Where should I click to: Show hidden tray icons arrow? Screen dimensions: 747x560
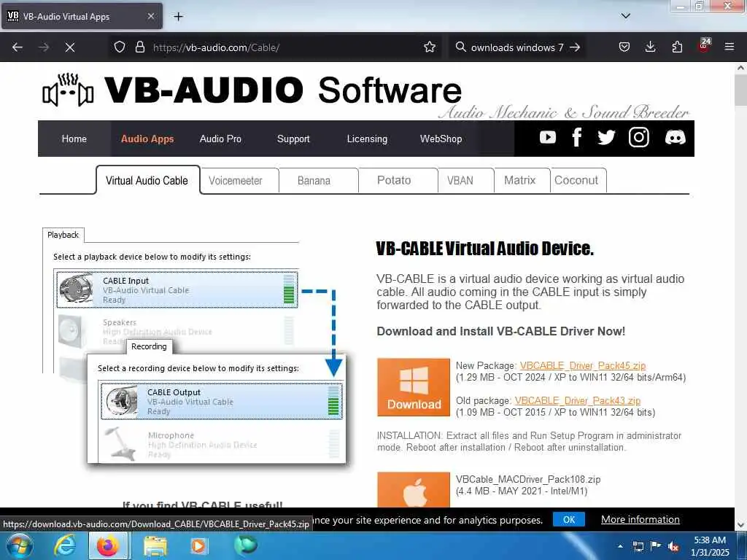[620, 546]
